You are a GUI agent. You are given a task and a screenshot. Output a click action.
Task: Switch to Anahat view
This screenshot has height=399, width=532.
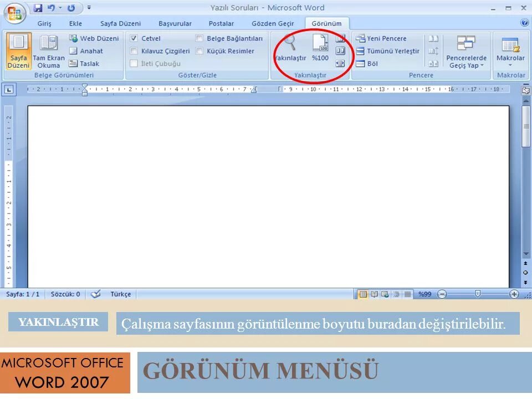click(86, 51)
